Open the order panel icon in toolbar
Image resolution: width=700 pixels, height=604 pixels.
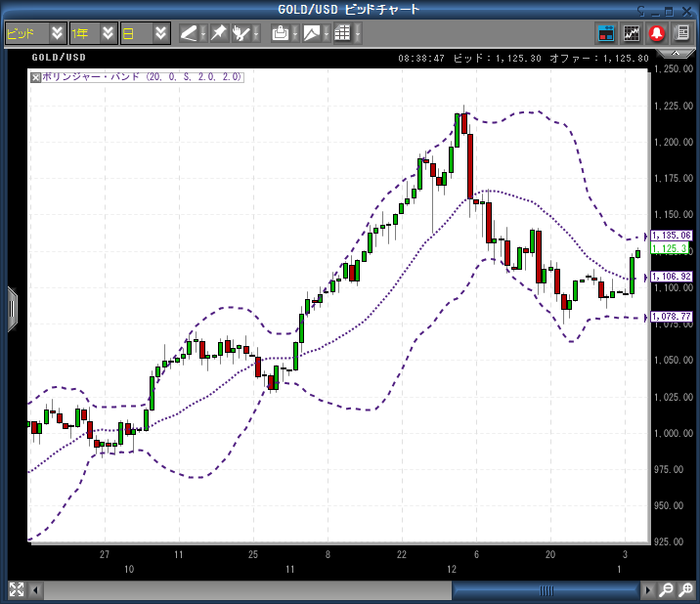(606, 33)
